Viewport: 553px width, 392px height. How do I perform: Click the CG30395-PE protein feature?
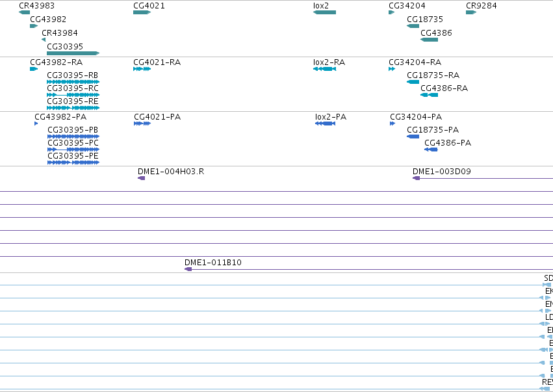73,163
